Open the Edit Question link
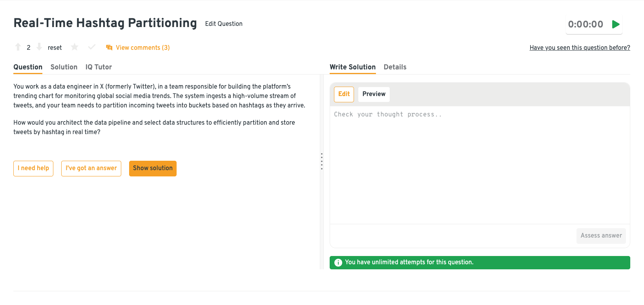The width and height of the screenshot is (644, 305). tap(224, 24)
